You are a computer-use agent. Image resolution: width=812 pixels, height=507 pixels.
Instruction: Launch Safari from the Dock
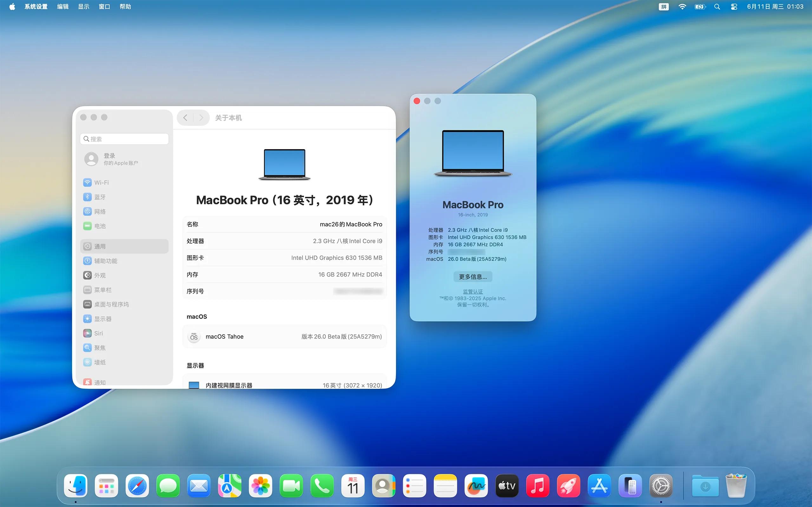click(x=137, y=485)
